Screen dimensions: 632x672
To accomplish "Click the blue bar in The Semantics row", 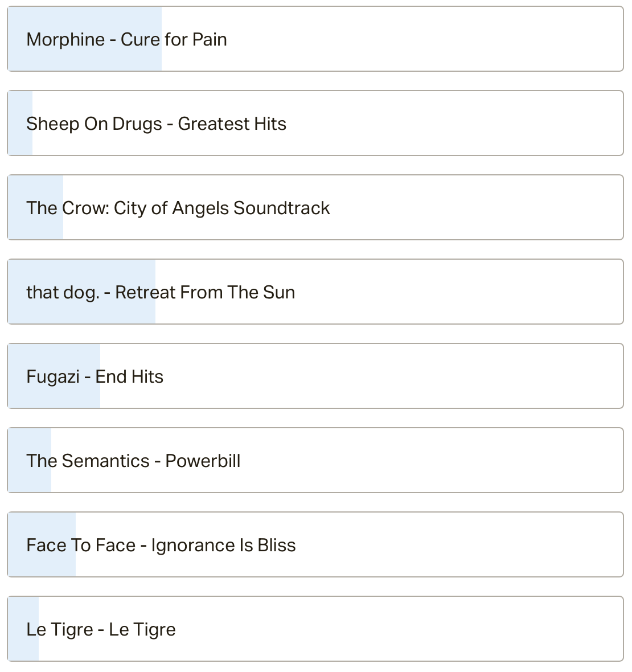I will 30,460.
